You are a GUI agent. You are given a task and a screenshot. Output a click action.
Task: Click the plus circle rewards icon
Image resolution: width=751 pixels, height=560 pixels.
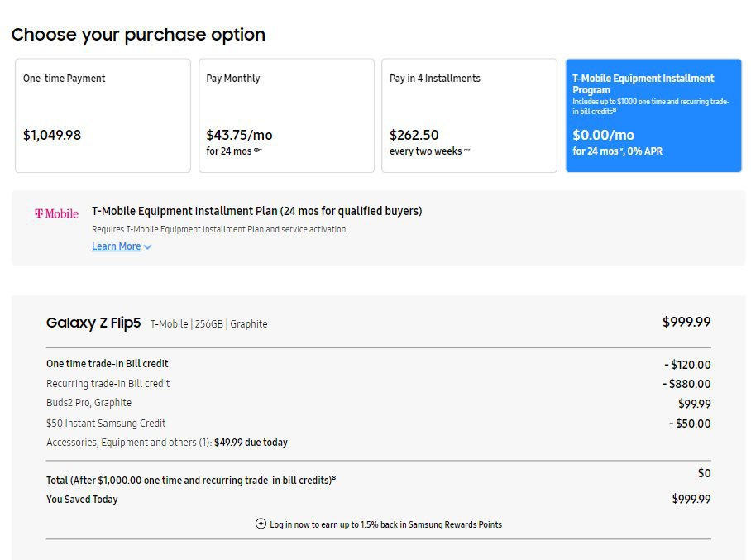261,524
